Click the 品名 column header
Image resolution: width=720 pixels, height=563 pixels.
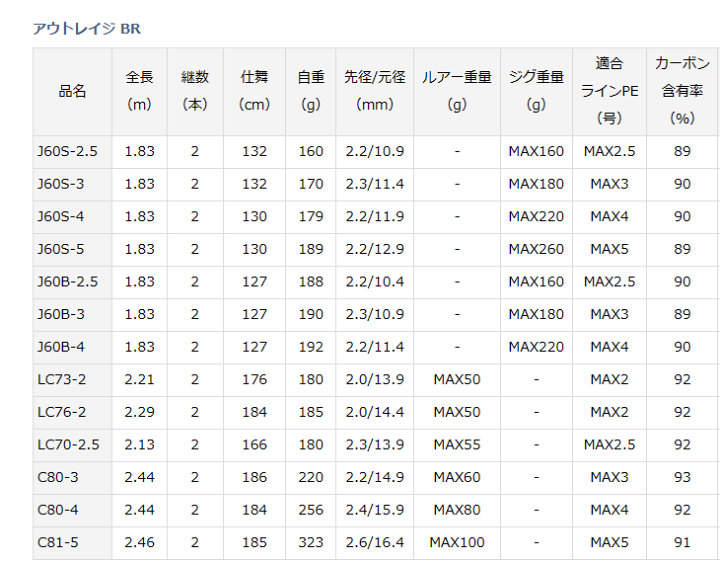point(73,91)
